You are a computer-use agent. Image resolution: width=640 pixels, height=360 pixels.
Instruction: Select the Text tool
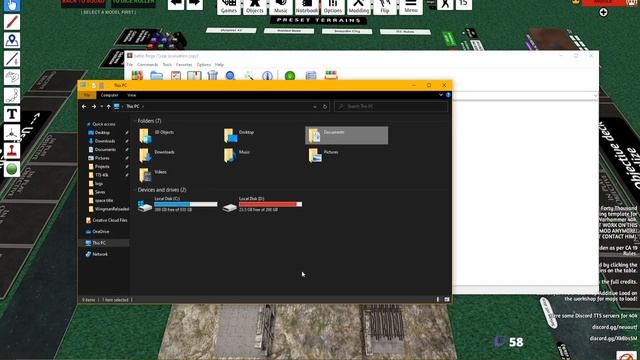point(12,114)
